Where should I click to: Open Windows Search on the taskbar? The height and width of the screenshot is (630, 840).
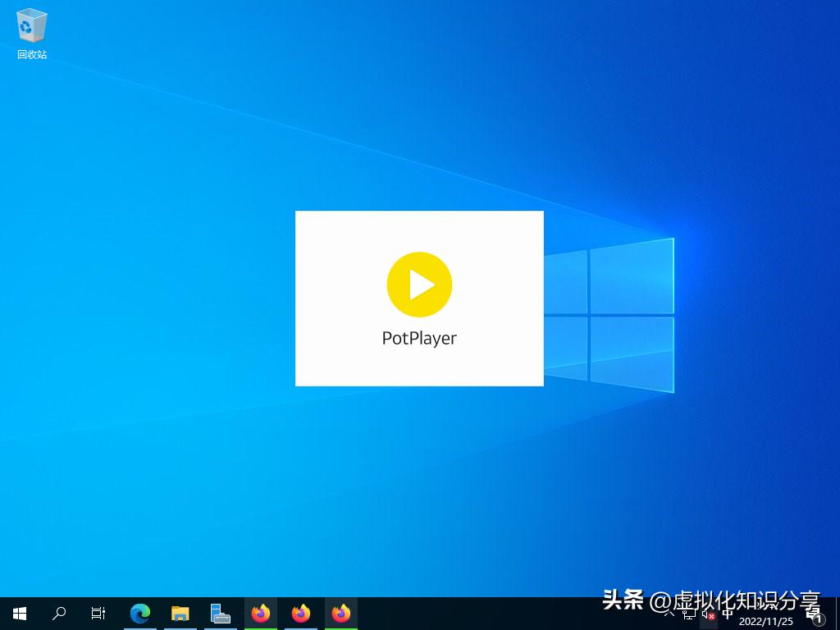coord(58,613)
